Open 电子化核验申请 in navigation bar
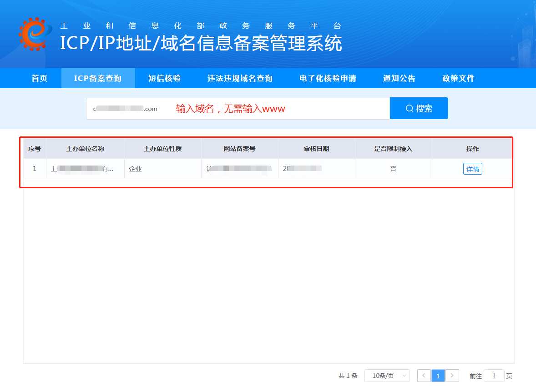Screen dimensions: 536x392 [x=328, y=78]
